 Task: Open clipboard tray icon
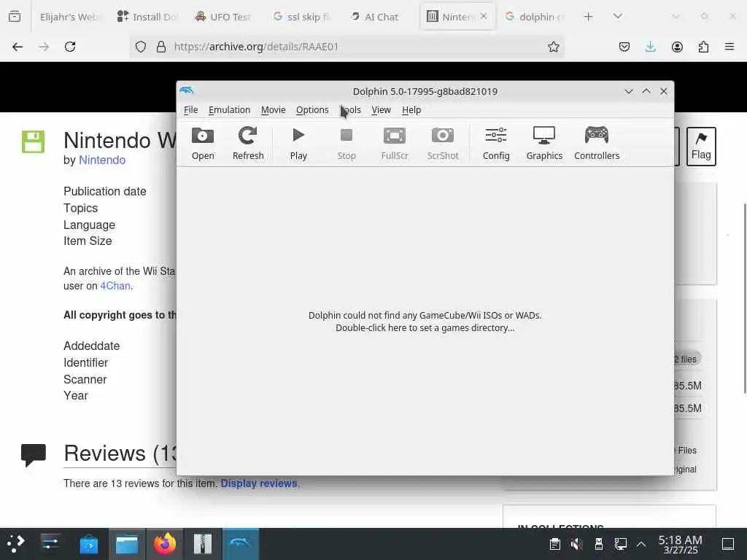tap(554, 544)
